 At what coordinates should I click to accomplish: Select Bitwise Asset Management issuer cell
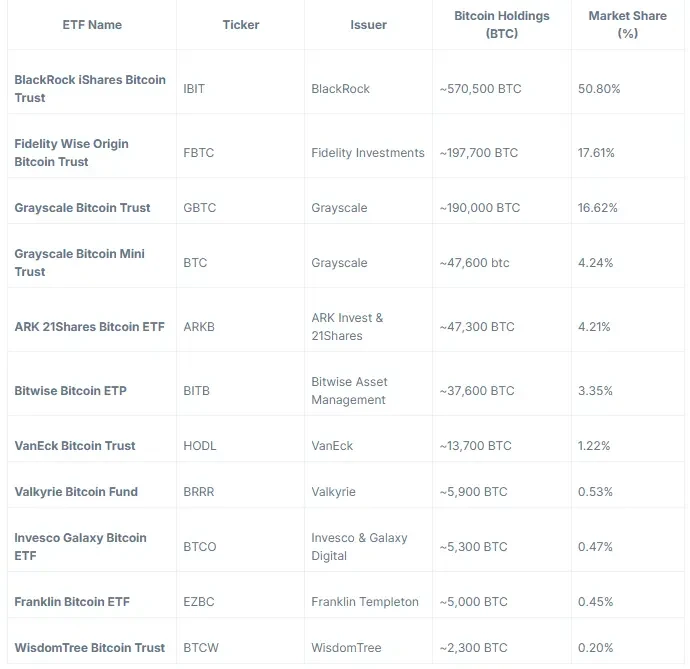pyautogui.click(x=348, y=391)
